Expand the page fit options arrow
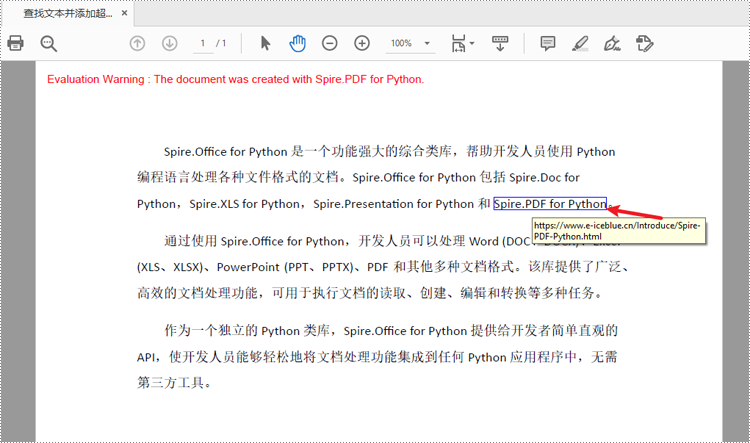The width and height of the screenshot is (750, 443). [x=472, y=44]
